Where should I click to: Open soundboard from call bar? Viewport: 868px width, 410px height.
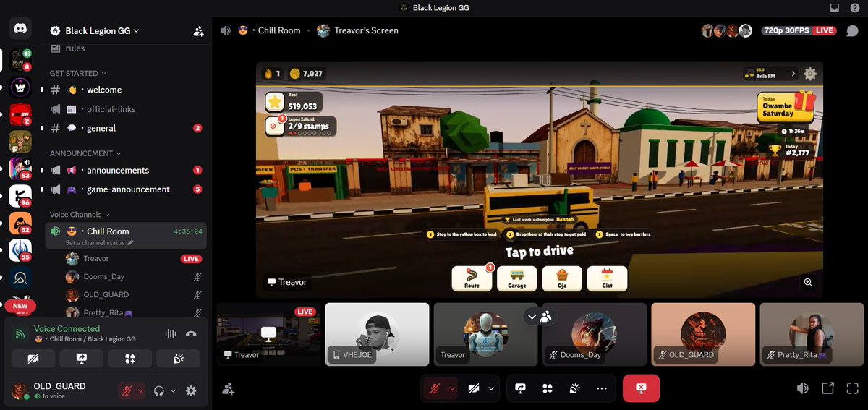574,388
